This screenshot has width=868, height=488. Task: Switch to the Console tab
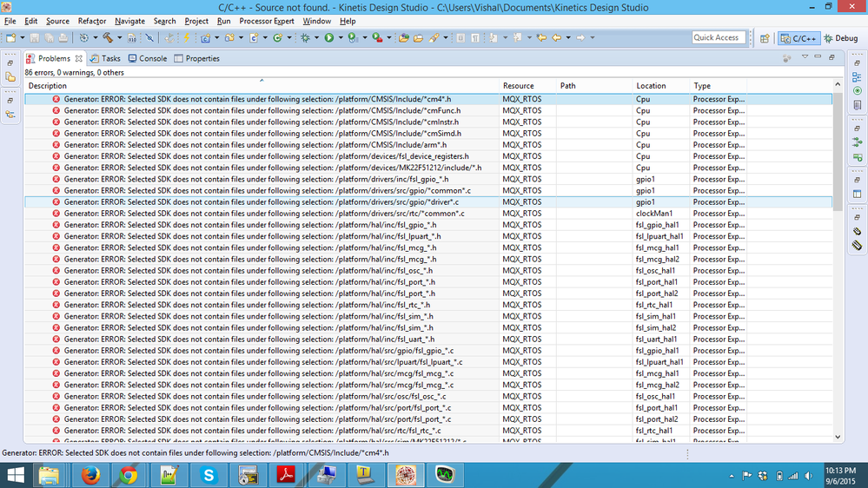147,58
